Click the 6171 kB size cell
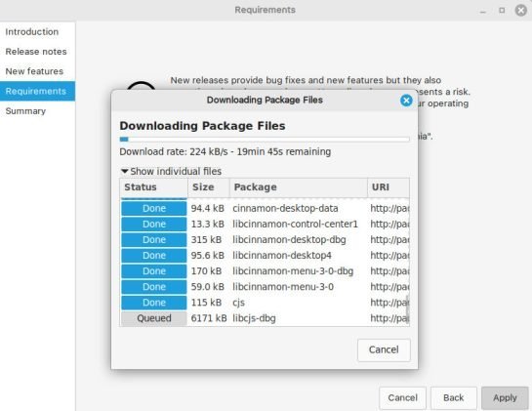Screen dimensions: 532x411 (x=209, y=318)
